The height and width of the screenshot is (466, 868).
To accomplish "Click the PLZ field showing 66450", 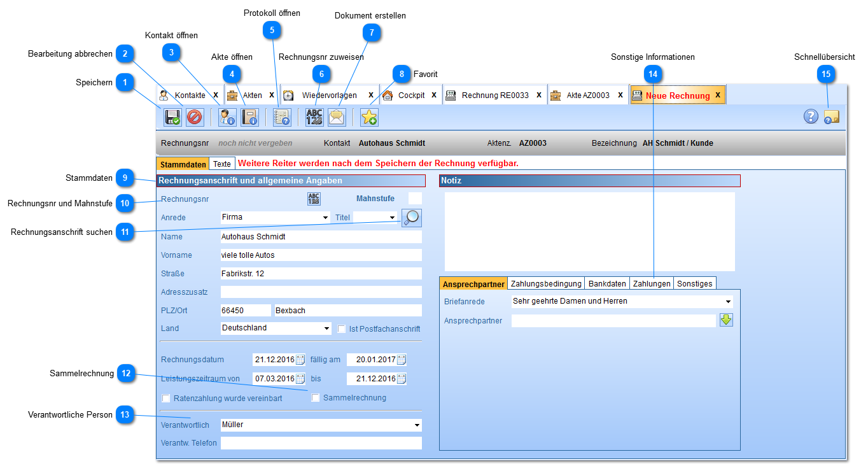I will (246, 311).
